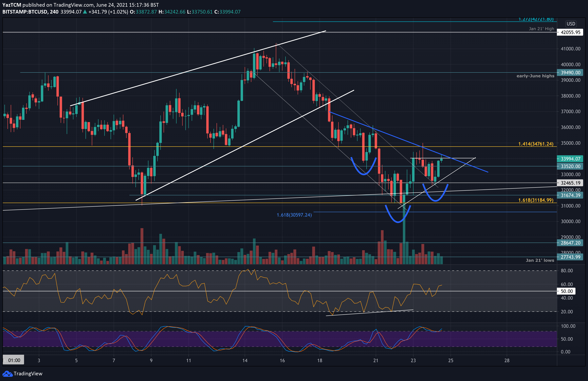The image size is (588, 381).
Task: Click the date 28 on time axis
Action: [x=507, y=361]
